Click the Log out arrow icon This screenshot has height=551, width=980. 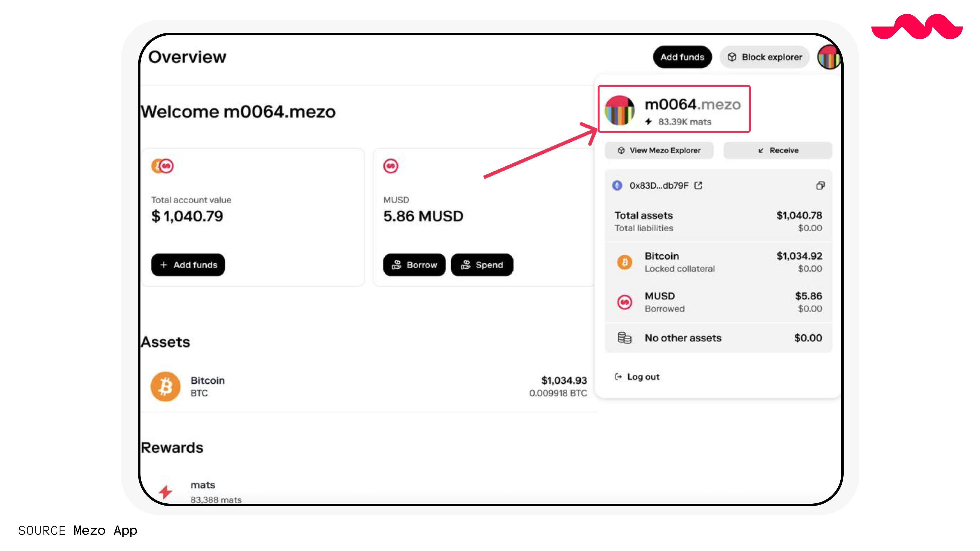(x=618, y=377)
